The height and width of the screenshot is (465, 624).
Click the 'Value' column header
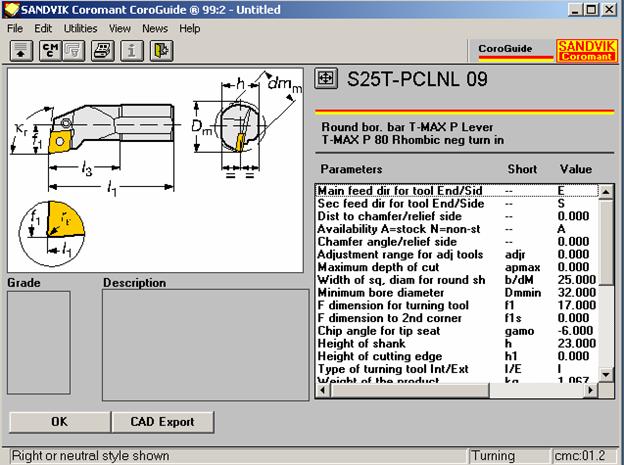[576, 169]
